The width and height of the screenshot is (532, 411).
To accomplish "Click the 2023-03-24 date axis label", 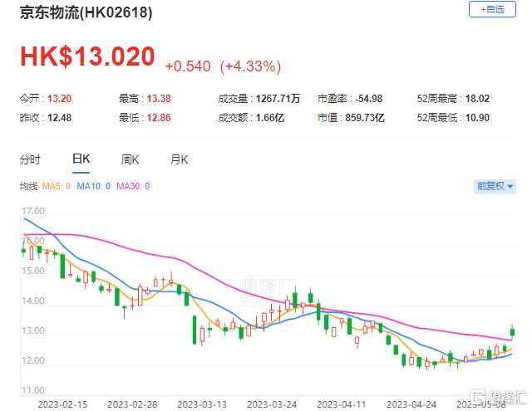I will (272, 404).
